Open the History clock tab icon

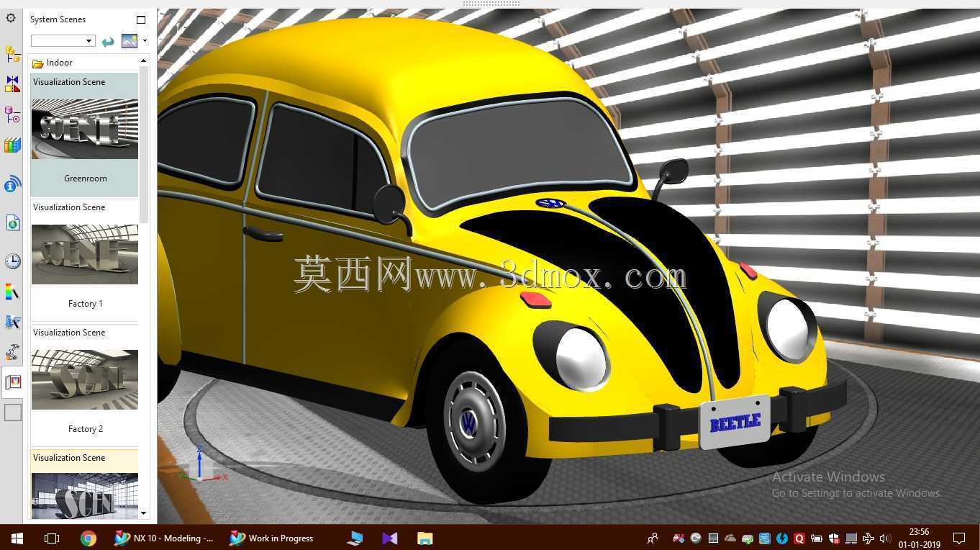tap(12, 261)
